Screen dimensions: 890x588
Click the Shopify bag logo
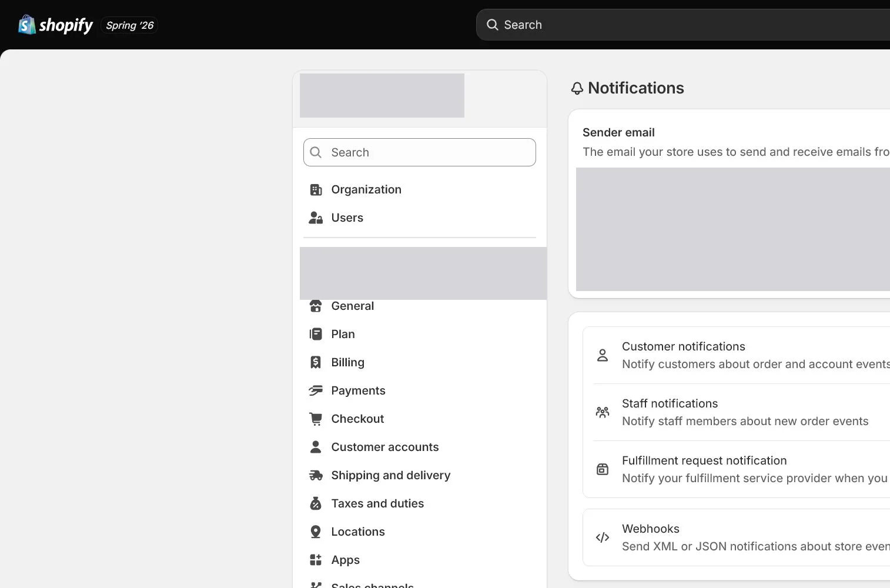27,25
